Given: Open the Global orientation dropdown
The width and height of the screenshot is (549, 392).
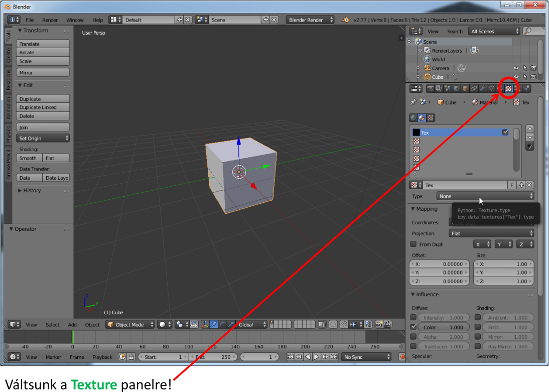Looking at the screenshot, I should [x=252, y=325].
